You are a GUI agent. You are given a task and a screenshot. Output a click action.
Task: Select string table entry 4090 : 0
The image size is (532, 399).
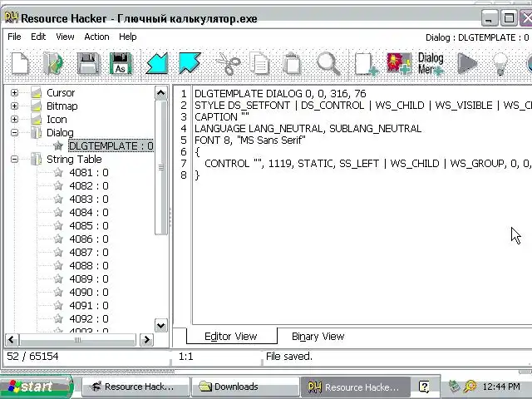89,292
